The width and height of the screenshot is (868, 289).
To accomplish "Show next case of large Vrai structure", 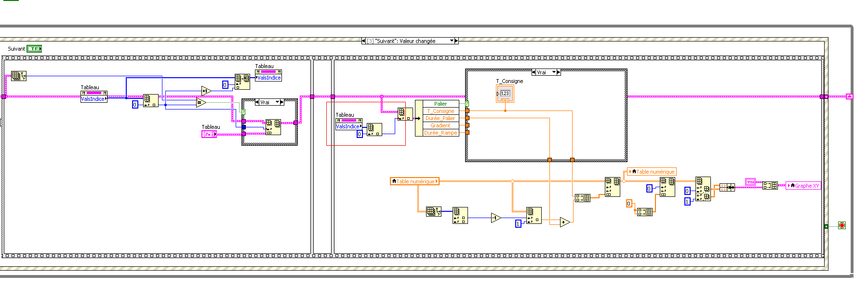I will 559,72.
